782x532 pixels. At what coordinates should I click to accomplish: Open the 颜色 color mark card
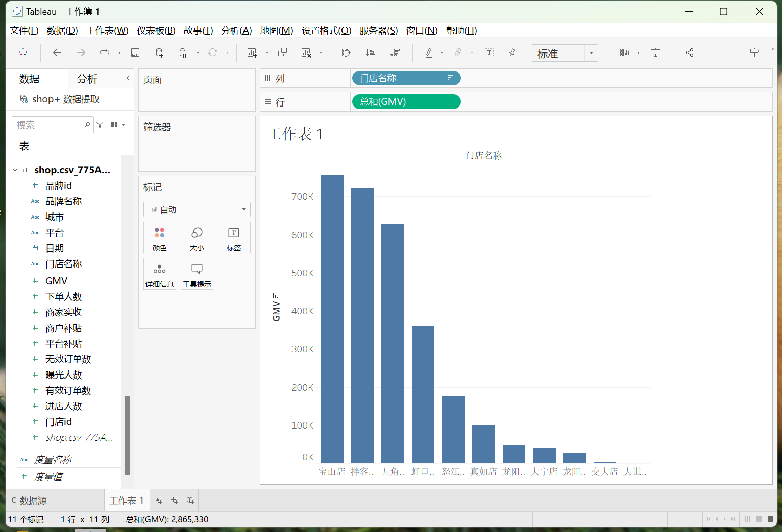click(x=160, y=238)
